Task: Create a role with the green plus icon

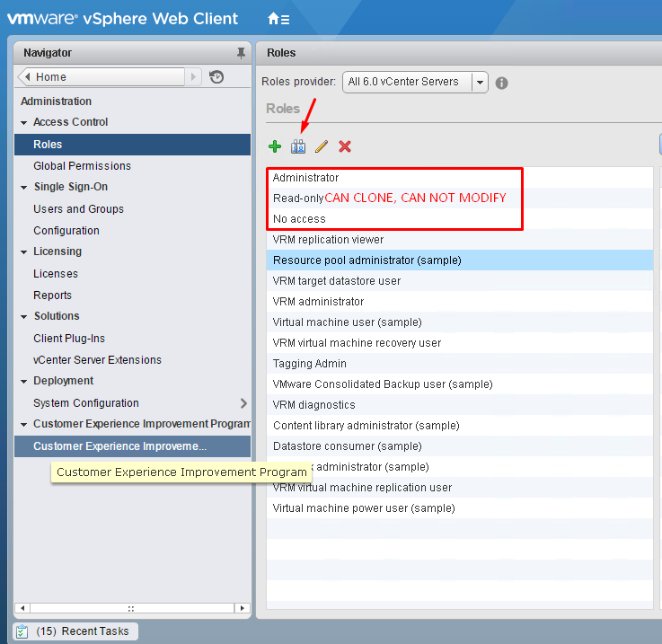Action: [x=275, y=146]
